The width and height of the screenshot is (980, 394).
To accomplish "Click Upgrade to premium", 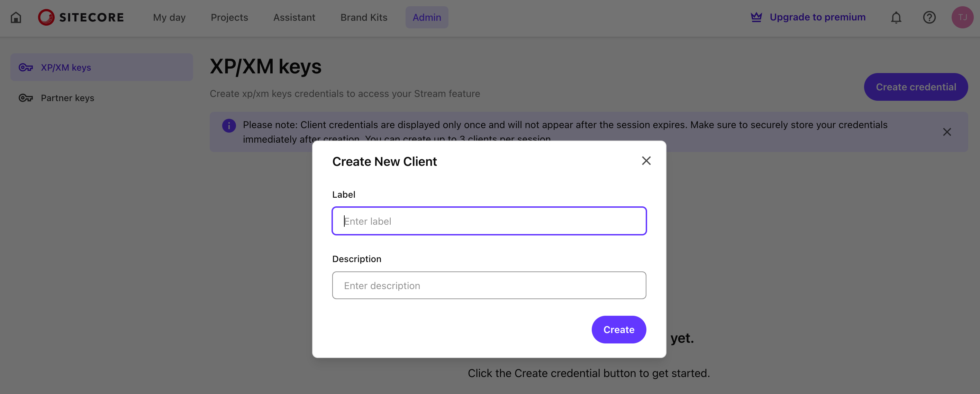I will [x=818, y=17].
